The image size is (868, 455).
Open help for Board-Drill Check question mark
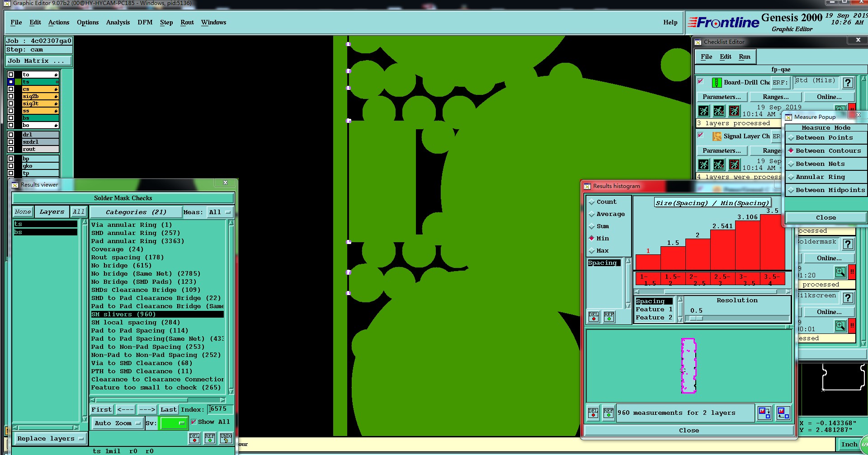[848, 83]
